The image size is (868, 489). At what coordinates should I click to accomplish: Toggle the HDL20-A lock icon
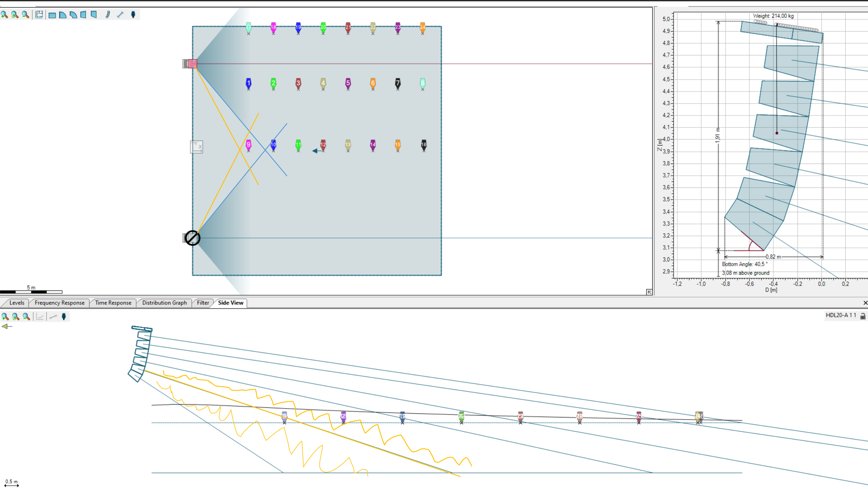tap(863, 316)
